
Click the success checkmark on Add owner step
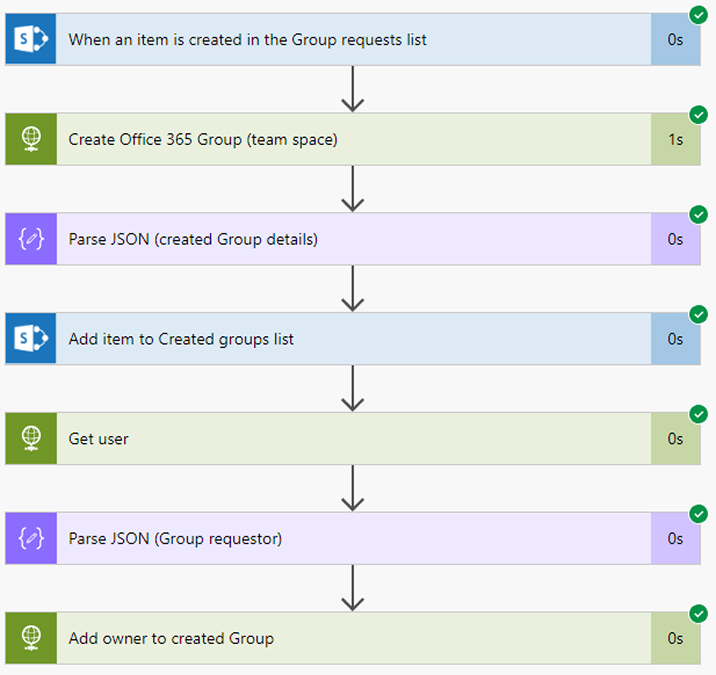[698, 614]
